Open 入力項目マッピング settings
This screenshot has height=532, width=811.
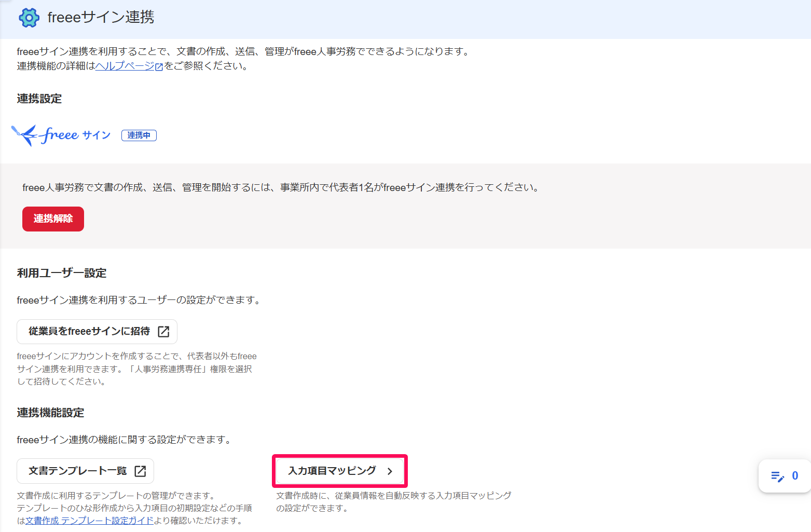[x=340, y=471]
